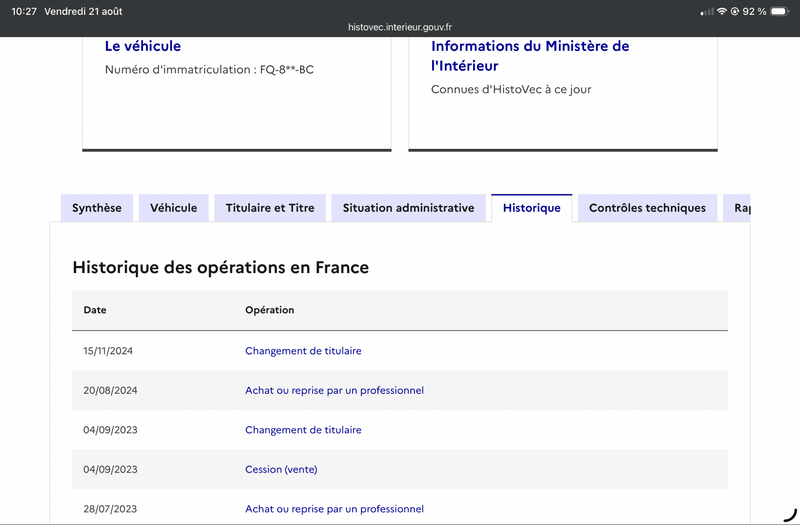800x525 pixels.
Task: Select the Historique tab
Action: pyautogui.click(x=532, y=208)
